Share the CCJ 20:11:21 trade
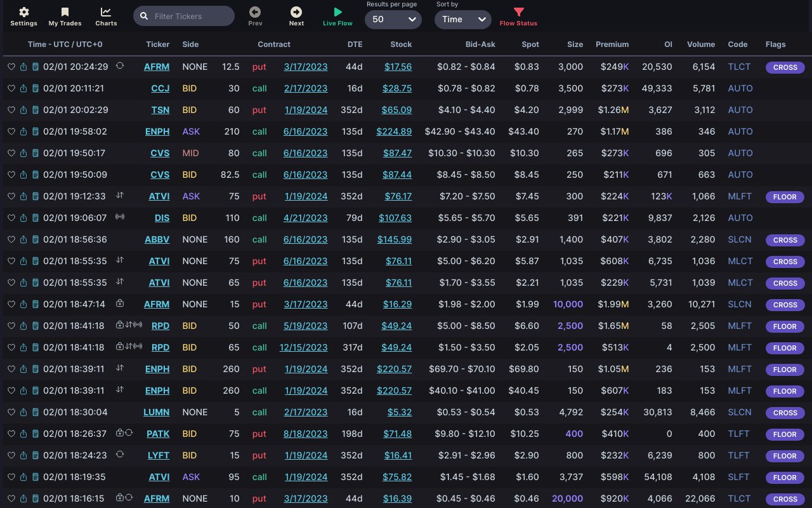The width and height of the screenshot is (812, 508). pos(23,88)
